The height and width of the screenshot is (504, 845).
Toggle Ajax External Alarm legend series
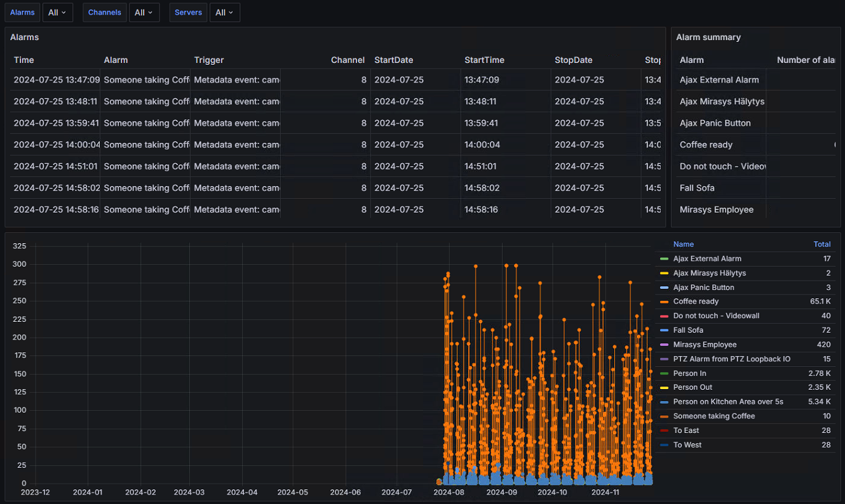click(707, 258)
